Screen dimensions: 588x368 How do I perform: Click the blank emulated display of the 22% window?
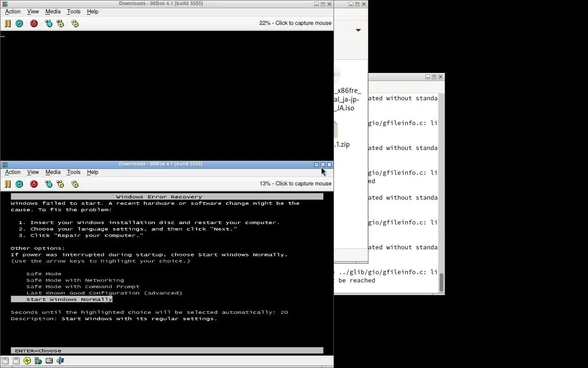click(x=167, y=95)
